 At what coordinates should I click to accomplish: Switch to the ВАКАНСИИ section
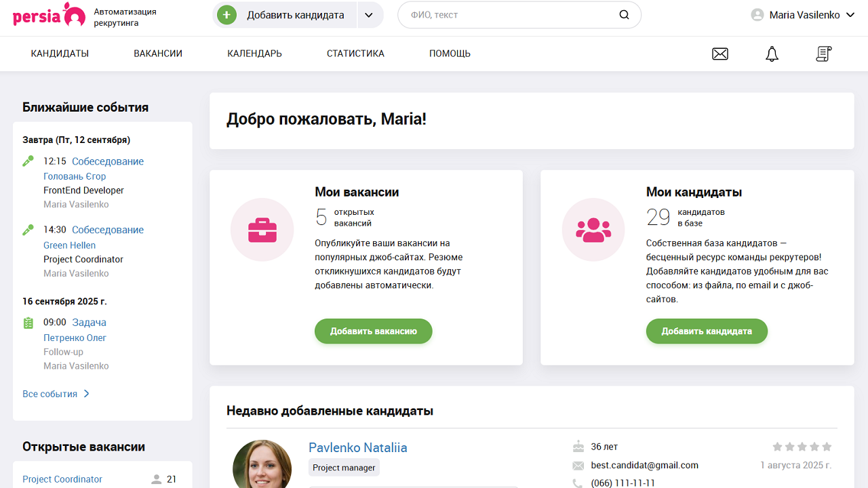pyautogui.click(x=157, y=54)
